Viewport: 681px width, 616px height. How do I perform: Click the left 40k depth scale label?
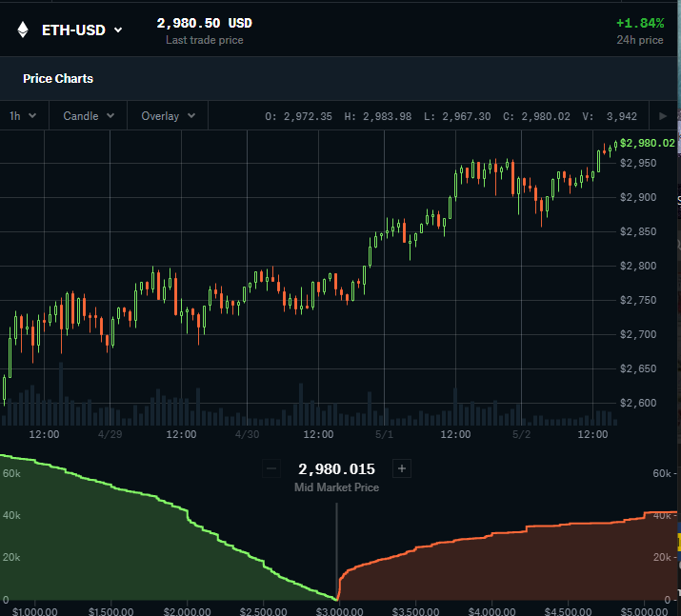pyautogui.click(x=11, y=516)
